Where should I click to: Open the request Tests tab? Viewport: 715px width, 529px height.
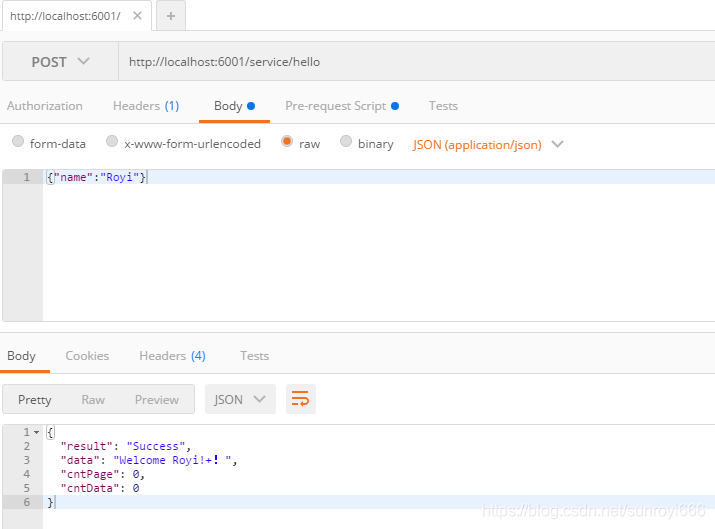(x=443, y=106)
